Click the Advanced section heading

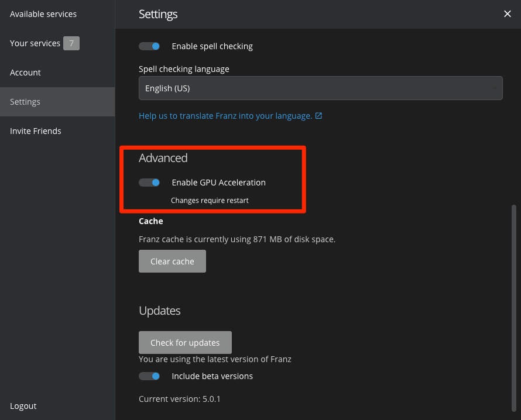(163, 158)
